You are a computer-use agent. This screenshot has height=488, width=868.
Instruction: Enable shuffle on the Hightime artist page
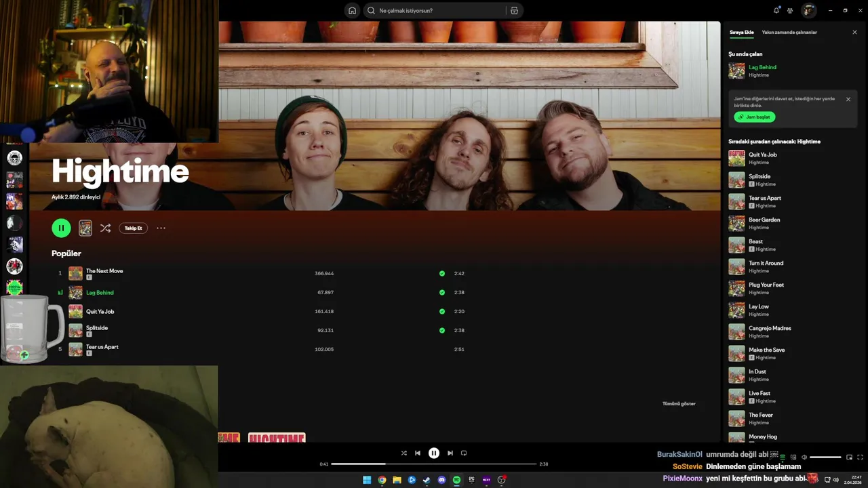(105, 228)
